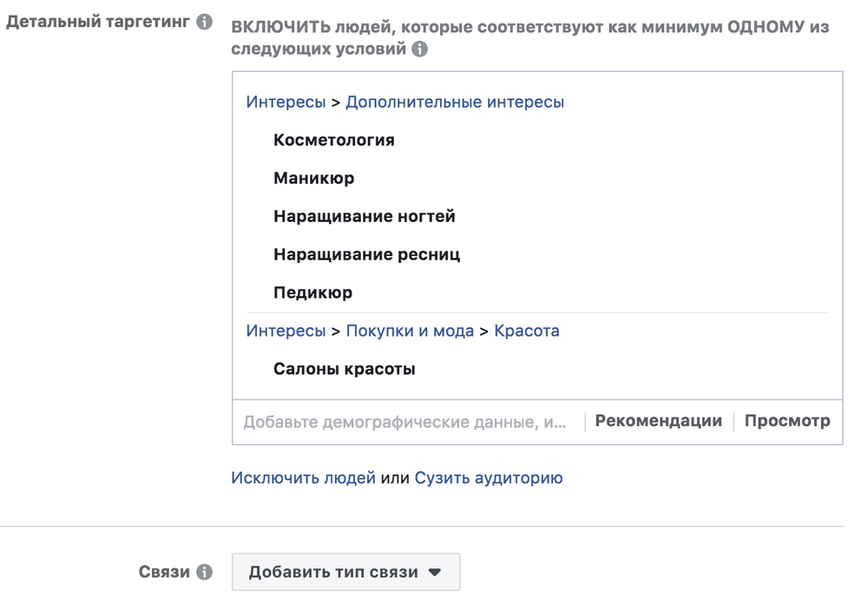Image resolution: width=868 pixels, height=610 pixels.
Task: Click info icon after 'следующих условий' text
Action: coord(419,49)
